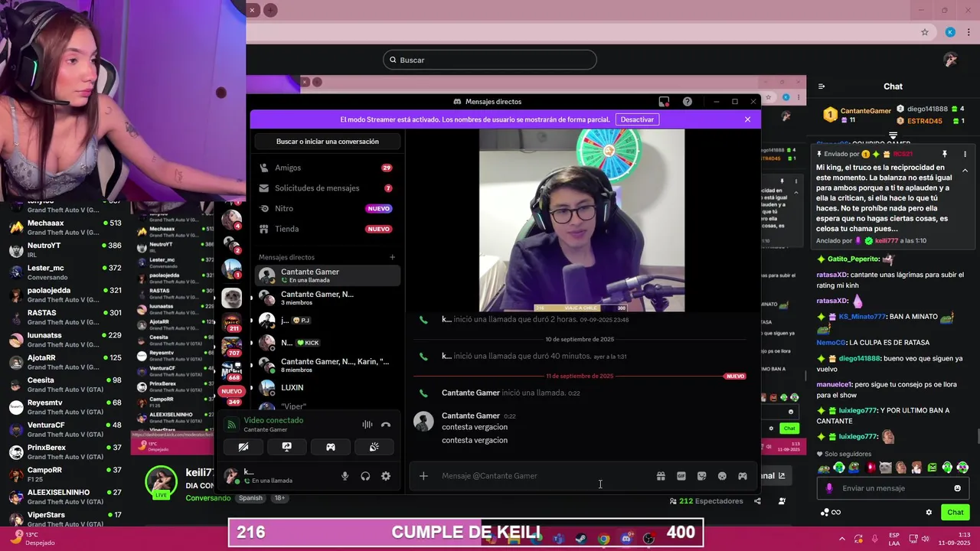Bookmark page with star in browser bar
This screenshot has width=980, height=551.
pyautogui.click(x=925, y=32)
